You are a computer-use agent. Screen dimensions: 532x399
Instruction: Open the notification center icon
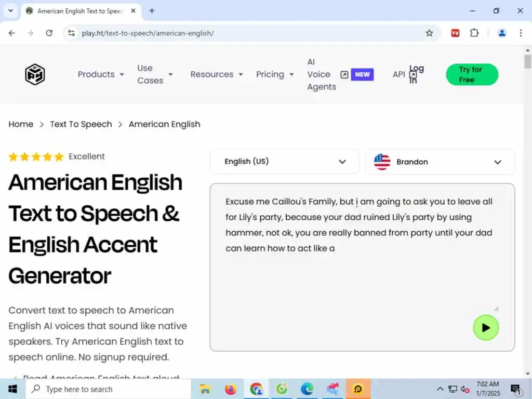pyautogui.click(x=516, y=389)
